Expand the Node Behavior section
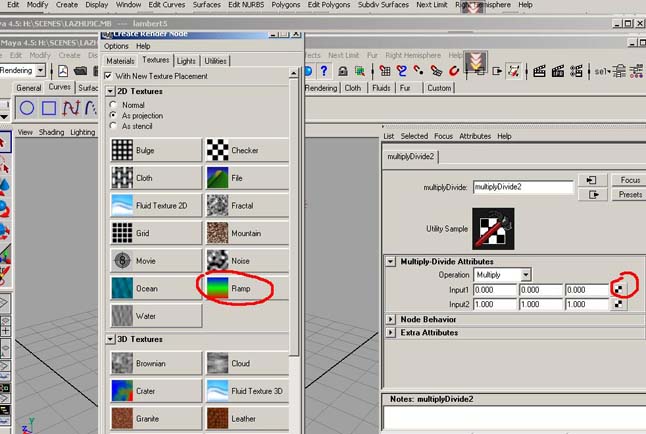Screen dimensions: 646x434 (x=390, y=319)
